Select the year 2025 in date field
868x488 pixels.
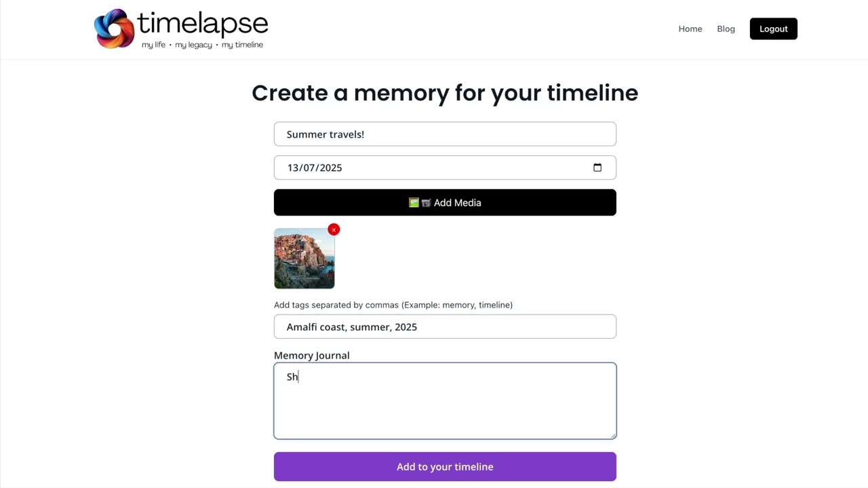click(x=331, y=168)
